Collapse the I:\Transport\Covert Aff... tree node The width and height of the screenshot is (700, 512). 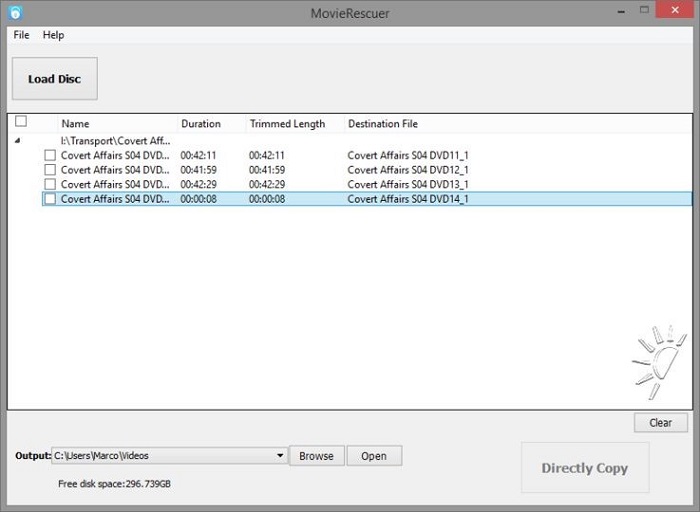[17, 141]
